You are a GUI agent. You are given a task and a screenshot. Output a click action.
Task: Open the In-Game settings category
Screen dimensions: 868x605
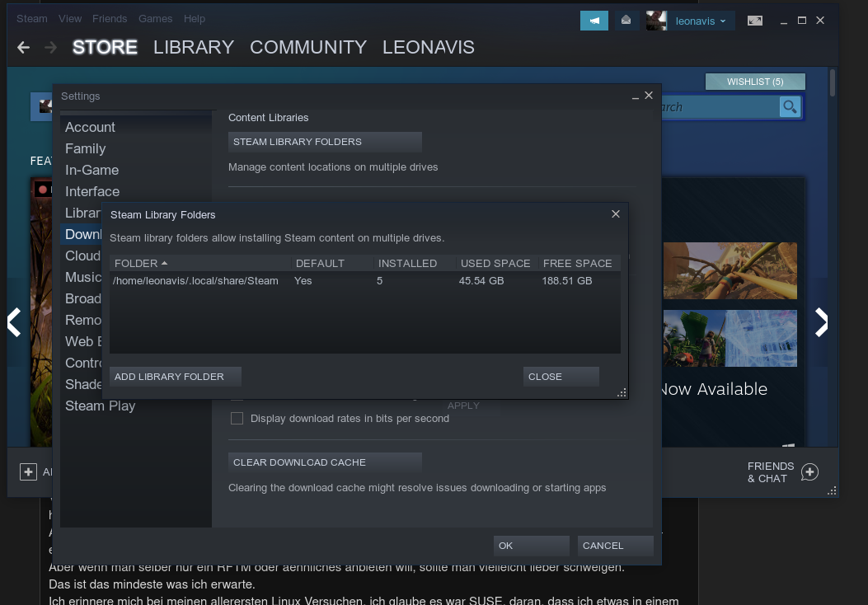pos(91,170)
